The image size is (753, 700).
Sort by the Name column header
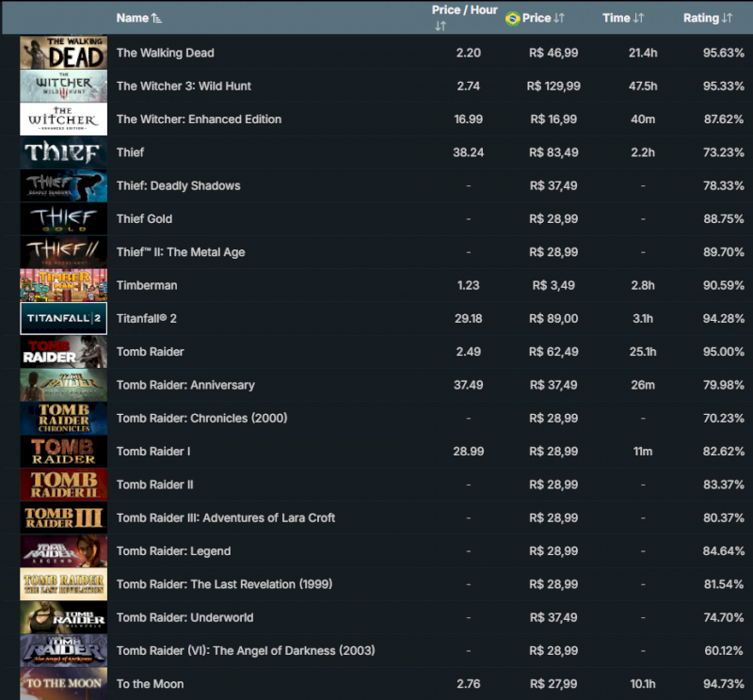point(138,18)
